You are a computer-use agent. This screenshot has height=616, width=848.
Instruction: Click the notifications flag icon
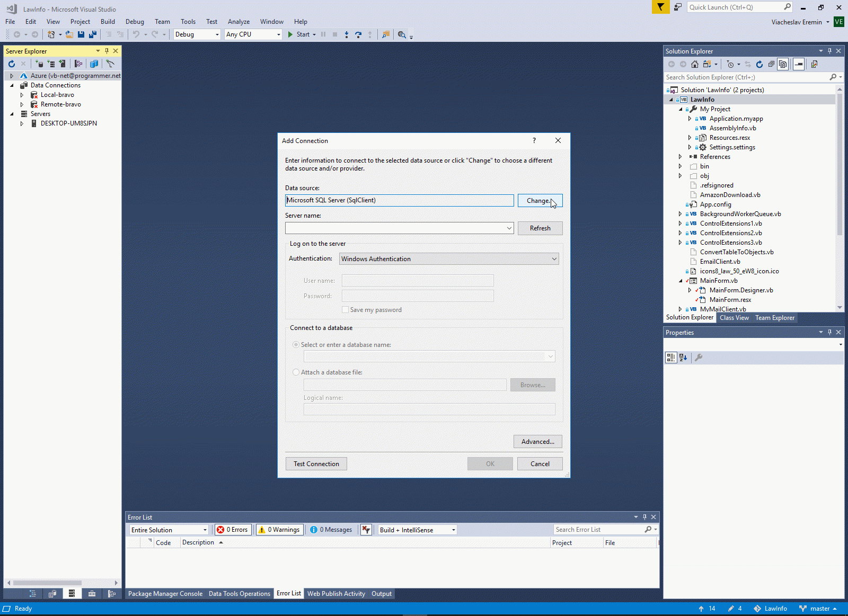tap(660, 7)
